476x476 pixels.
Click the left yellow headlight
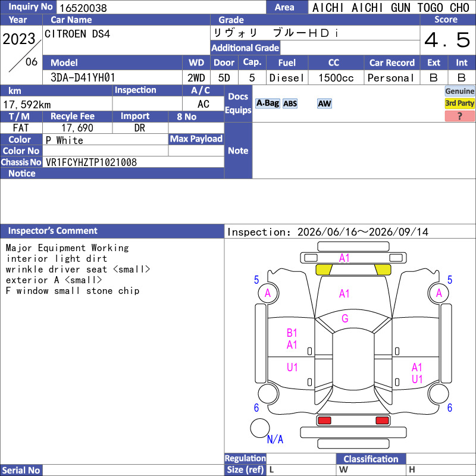(x=324, y=270)
